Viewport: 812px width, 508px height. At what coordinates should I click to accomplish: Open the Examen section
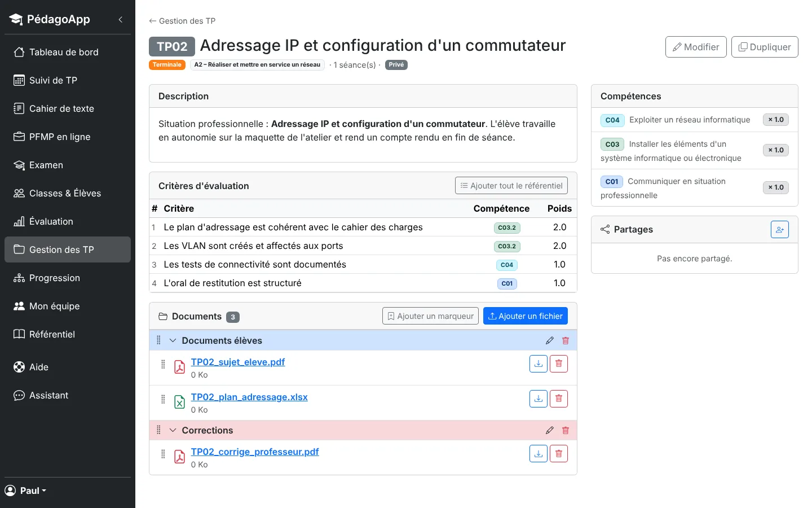pos(68,165)
